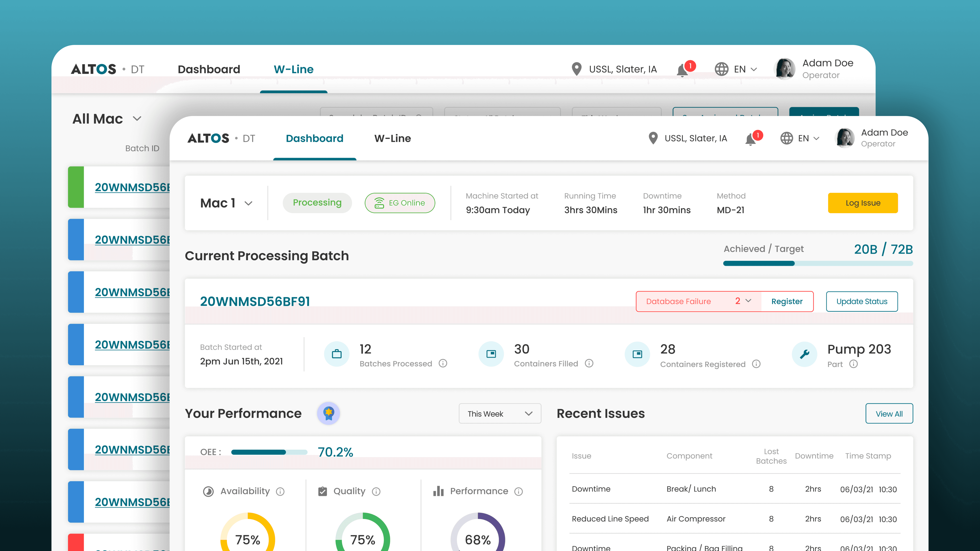The width and height of the screenshot is (980, 551).
Task: Select the Dashboard tab in front window
Action: [314, 138]
